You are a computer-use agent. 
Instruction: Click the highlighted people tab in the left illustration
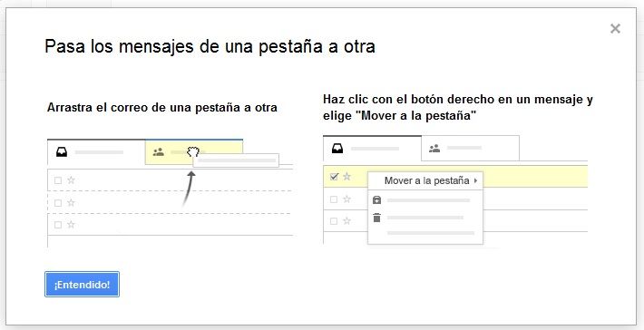coord(194,152)
